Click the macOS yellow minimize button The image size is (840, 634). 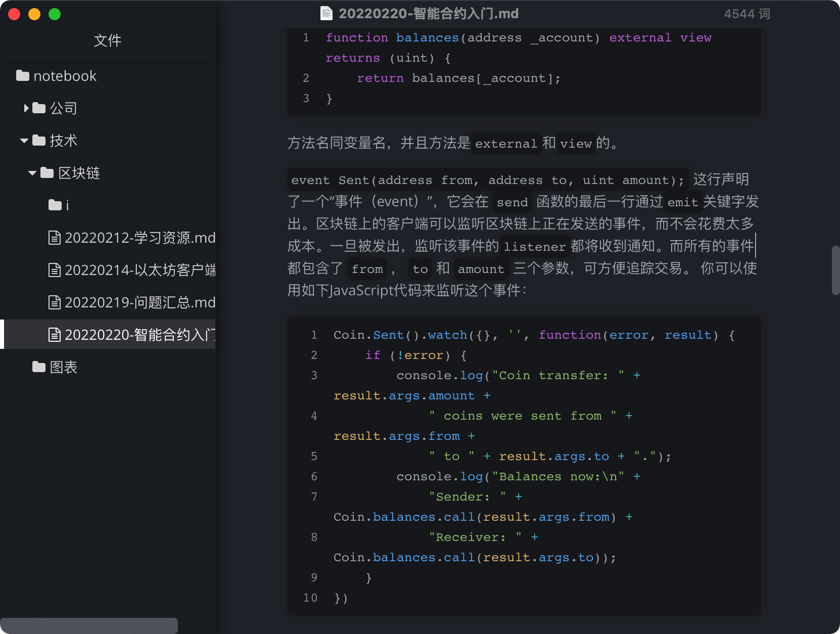coord(34,14)
